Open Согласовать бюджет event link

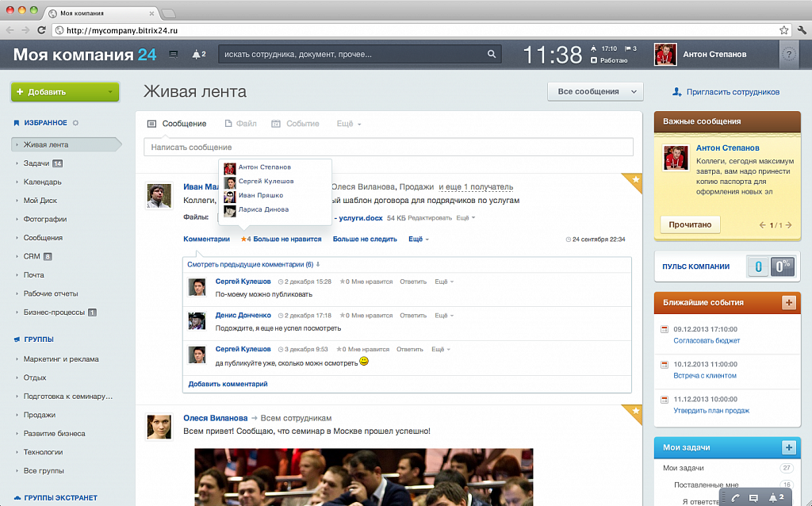[707, 341]
